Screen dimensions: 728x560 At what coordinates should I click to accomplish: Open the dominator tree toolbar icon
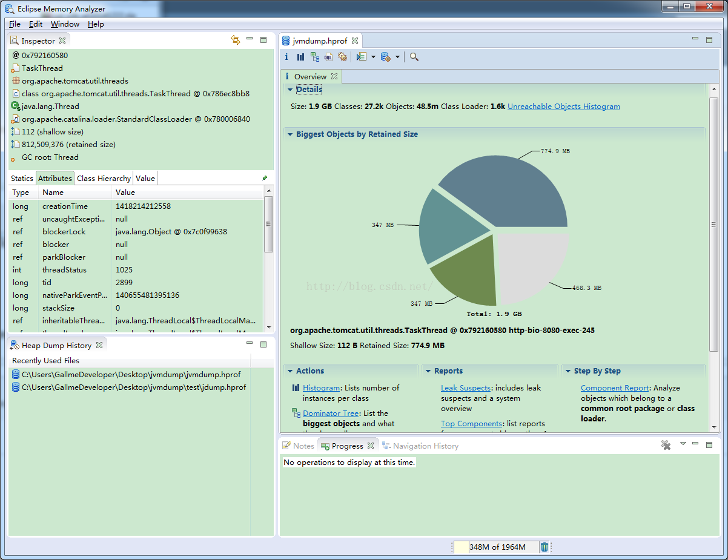(x=315, y=57)
